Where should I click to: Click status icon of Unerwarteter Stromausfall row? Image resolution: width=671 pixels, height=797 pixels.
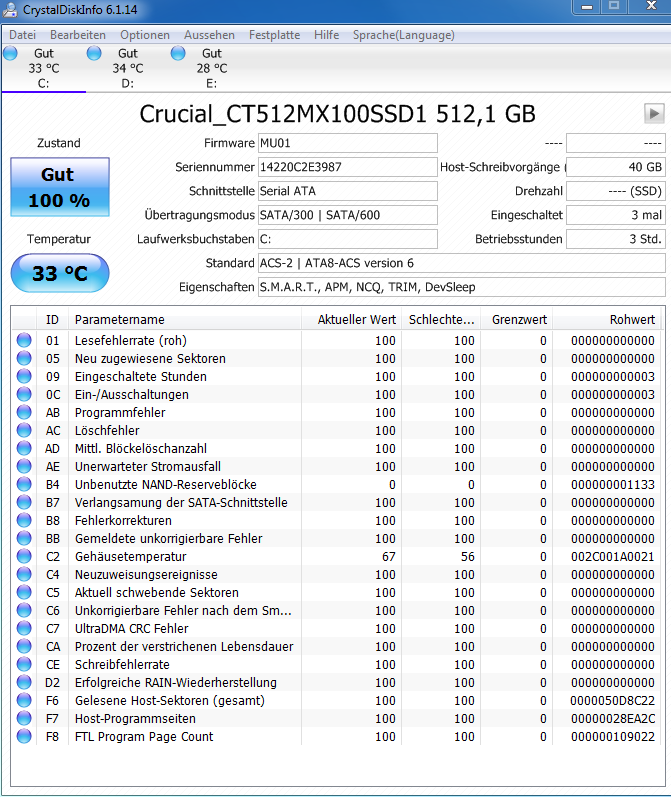click(x=24, y=466)
